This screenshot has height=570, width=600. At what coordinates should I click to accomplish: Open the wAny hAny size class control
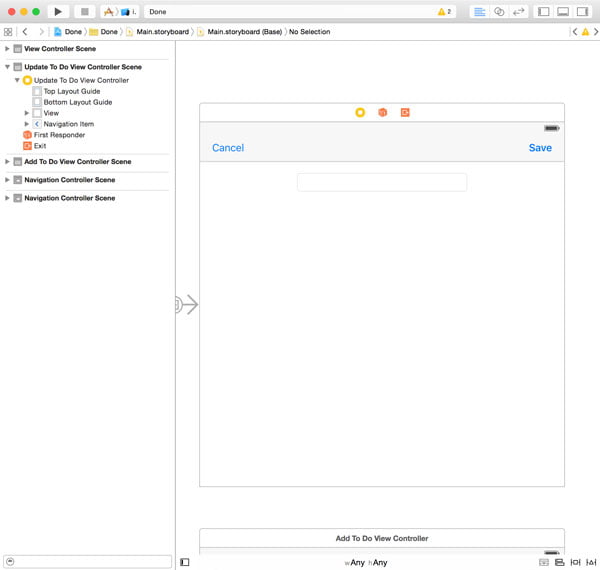point(366,562)
